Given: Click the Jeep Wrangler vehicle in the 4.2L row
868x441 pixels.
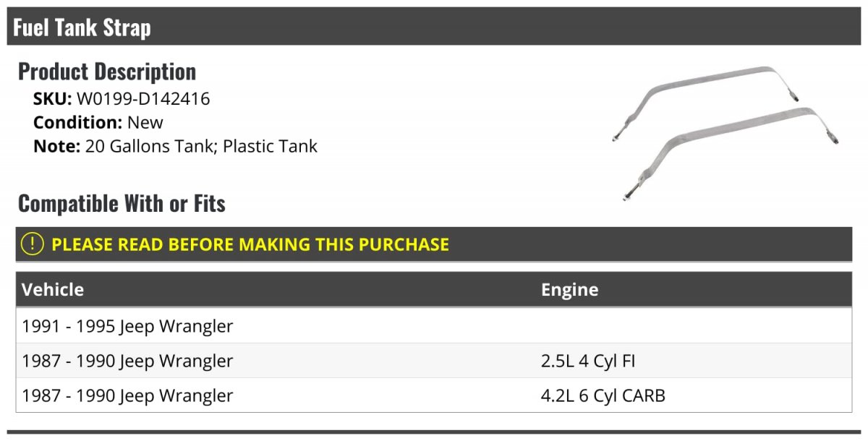Looking at the screenshot, I should click(x=176, y=395).
